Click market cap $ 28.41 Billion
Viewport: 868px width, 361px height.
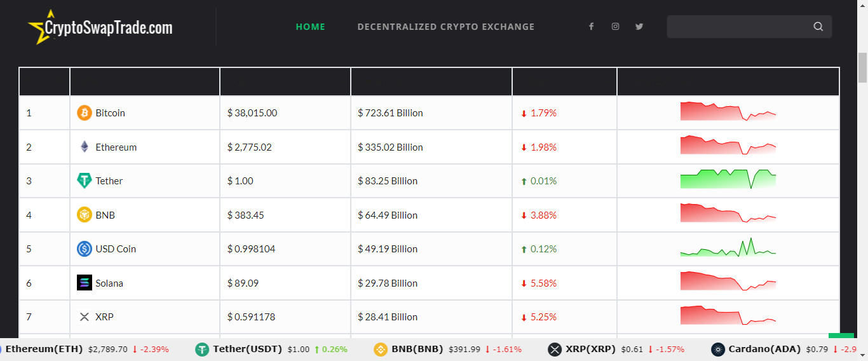click(388, 317)
